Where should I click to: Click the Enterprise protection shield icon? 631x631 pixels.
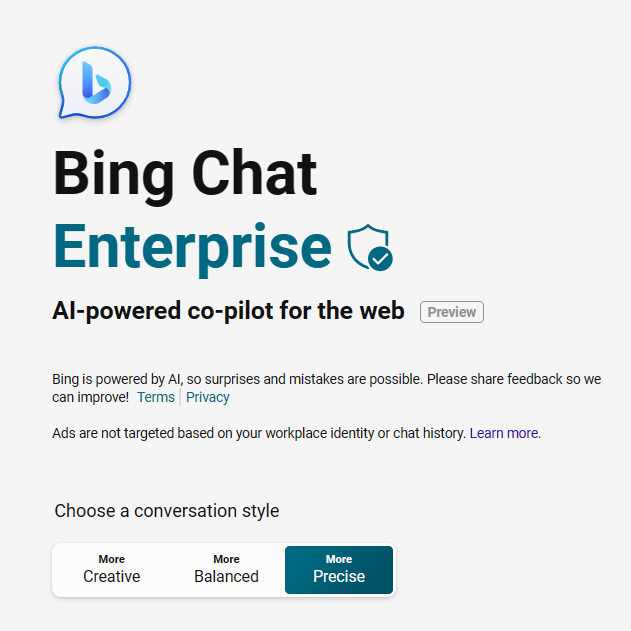[370, 247]
